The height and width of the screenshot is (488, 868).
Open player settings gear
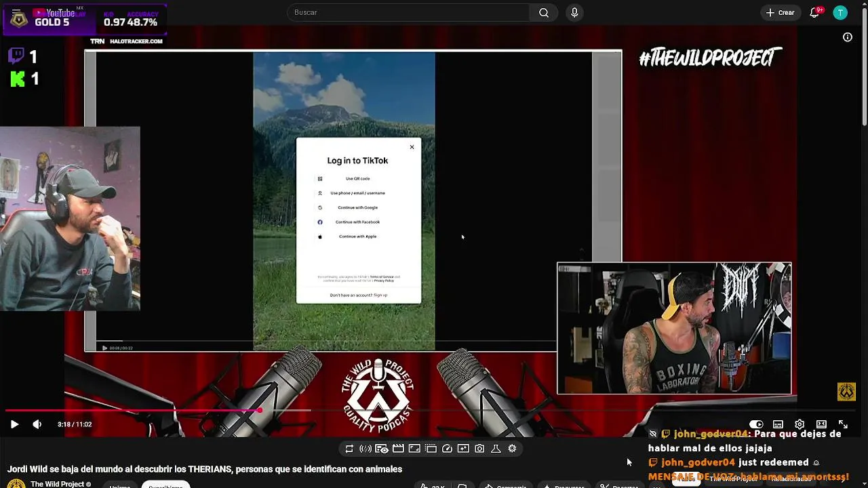800,424
